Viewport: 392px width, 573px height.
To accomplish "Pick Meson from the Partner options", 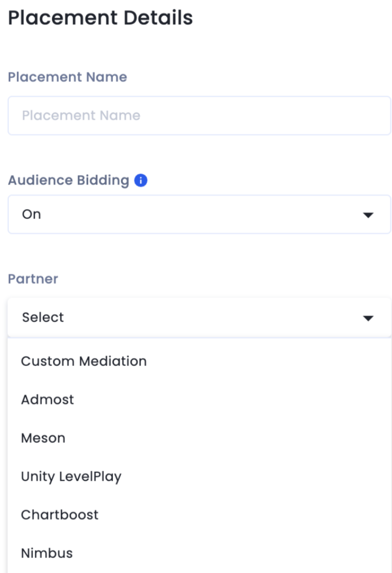I will pyautogui.click(x=43, y=438).
